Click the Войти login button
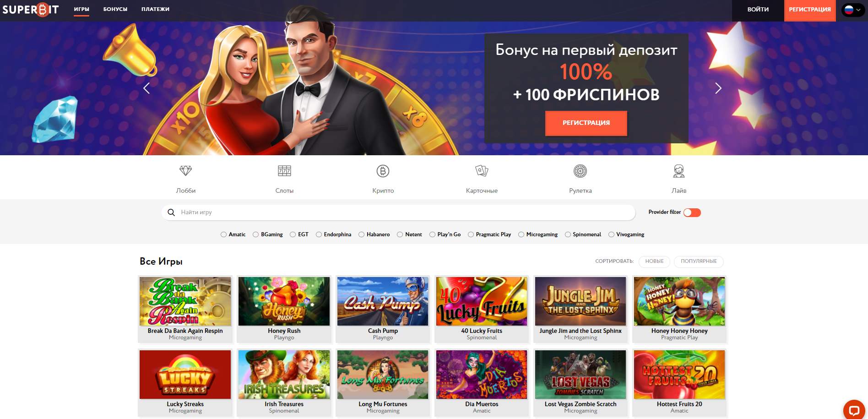The height and width of the screenshot is (419, 868). [758, 10]
